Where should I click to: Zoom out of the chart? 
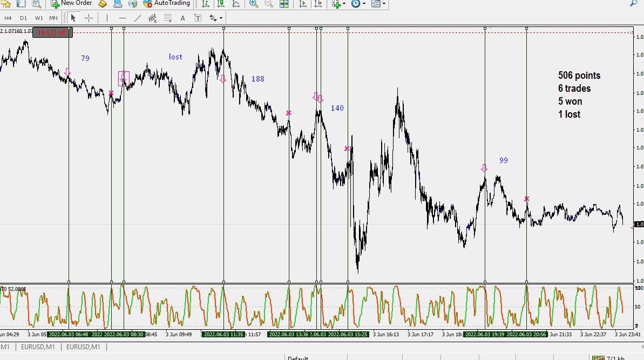[269, 4]
